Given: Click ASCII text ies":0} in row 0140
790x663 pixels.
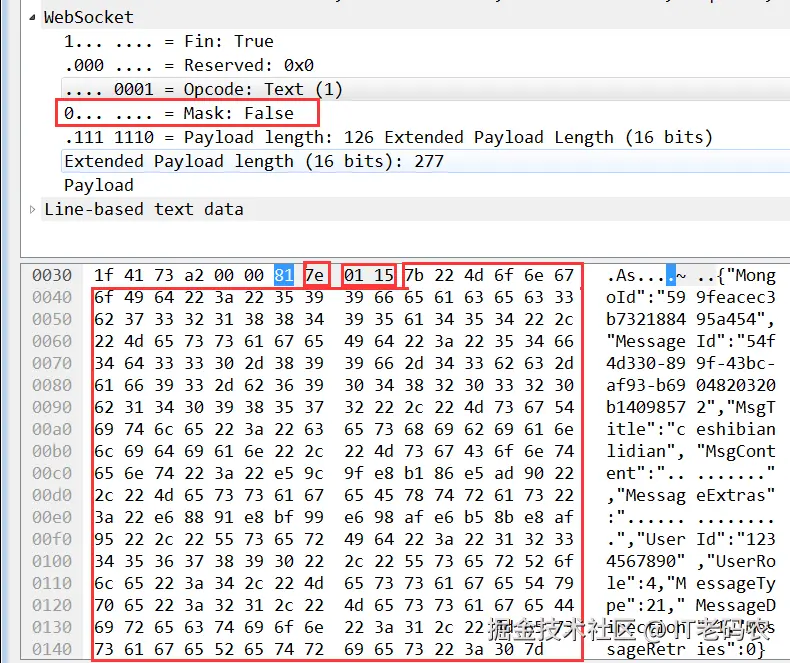Looking at the screenshot, I should click(731, 649).
